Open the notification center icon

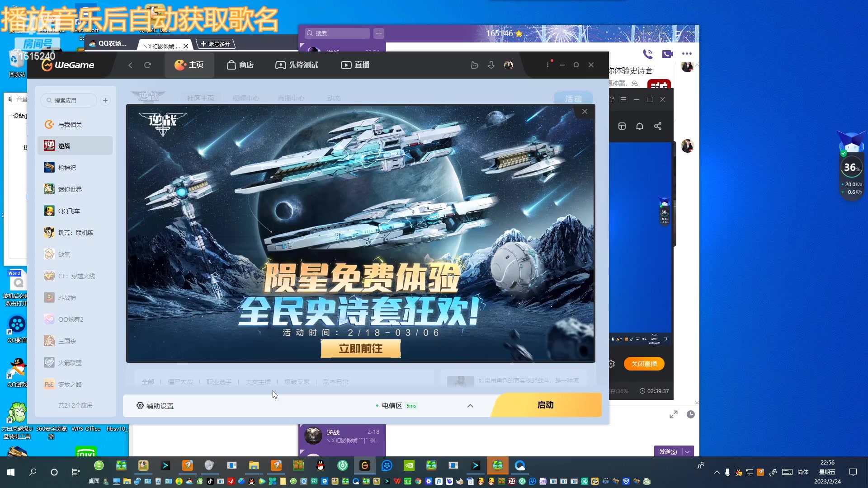[853, 472]
